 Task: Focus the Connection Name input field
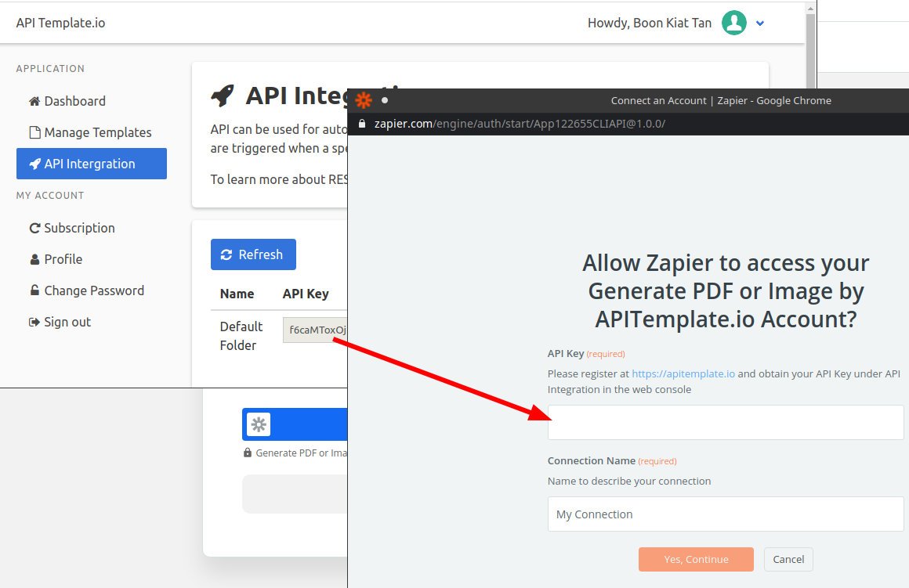click(725, 514)
